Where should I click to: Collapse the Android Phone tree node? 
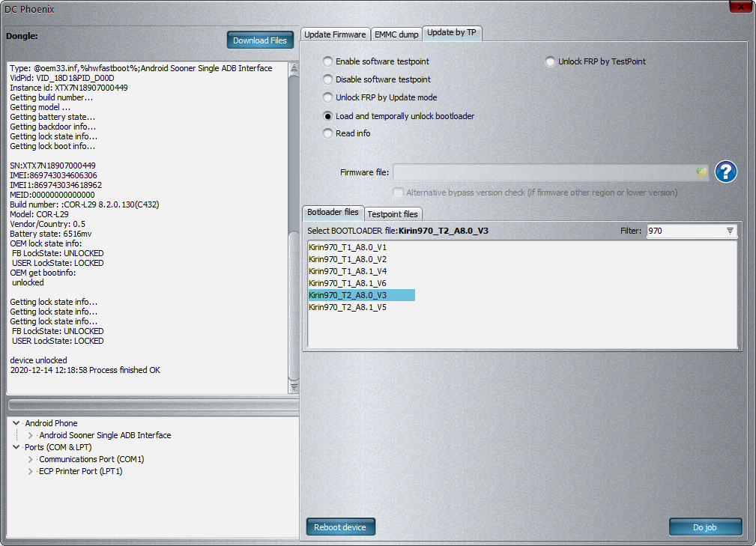(16, 423)
